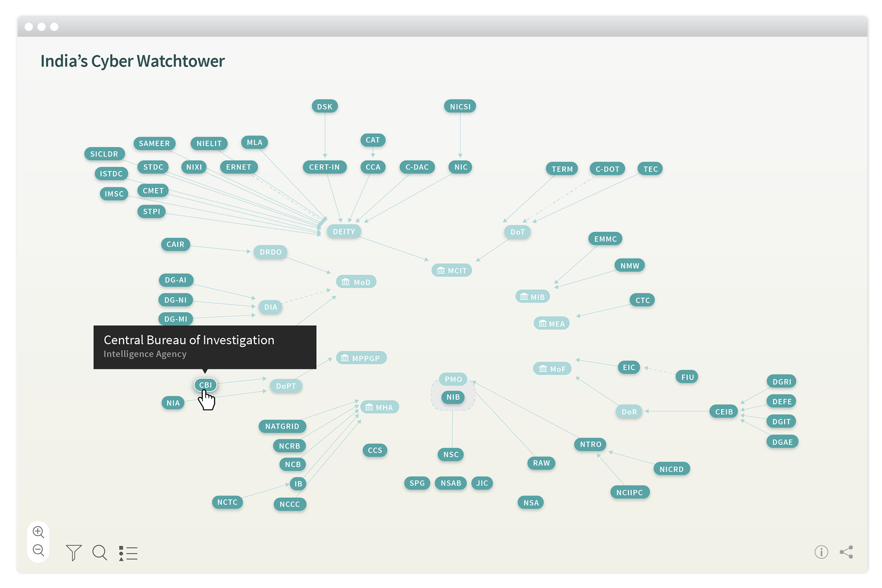Select the MEA ministry node
Image resolution: width=882 pixels, height=588 pixels.
coord(552,323)
